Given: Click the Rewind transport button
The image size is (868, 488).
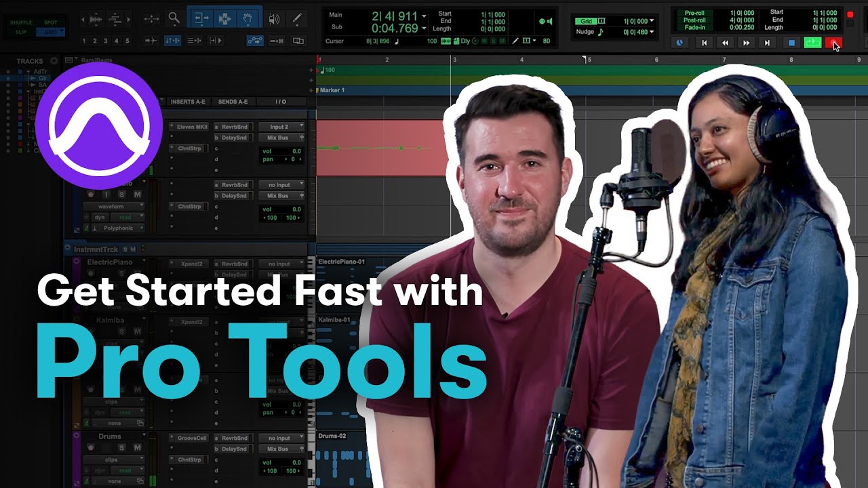Looking at the screenshot, I should point(725,43).
